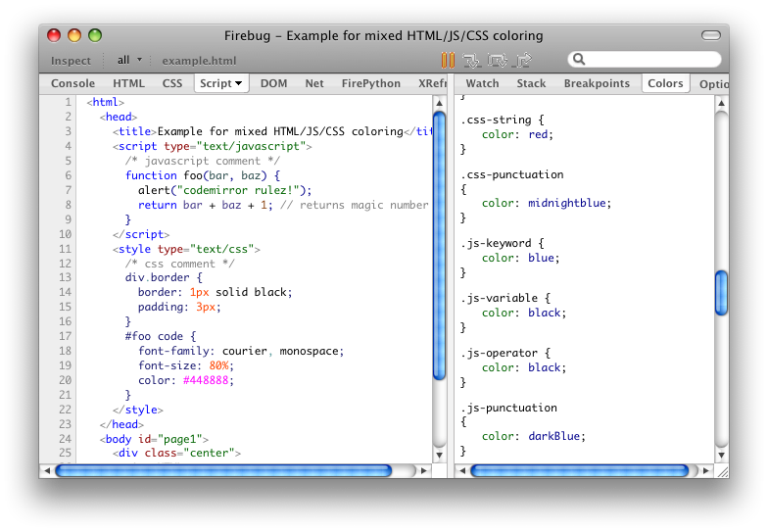Viewport: 768px width, 532px height.
Task: Click the Step Into debugger icon
Action: (x=472, y=61)
